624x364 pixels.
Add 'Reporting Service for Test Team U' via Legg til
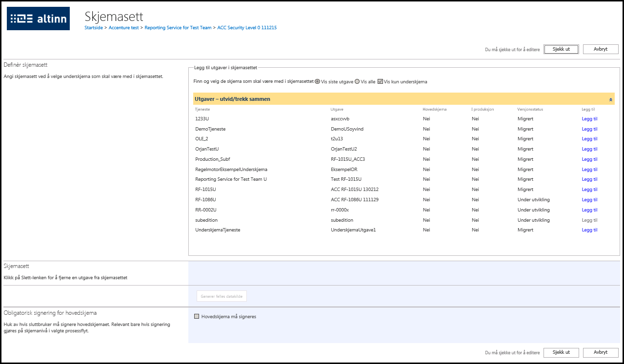(x=589, y=179)
